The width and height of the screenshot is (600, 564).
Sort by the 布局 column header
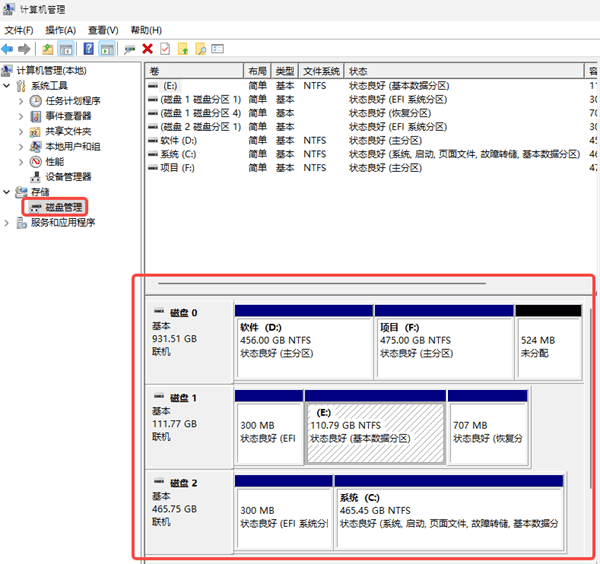tap(257, 71)
